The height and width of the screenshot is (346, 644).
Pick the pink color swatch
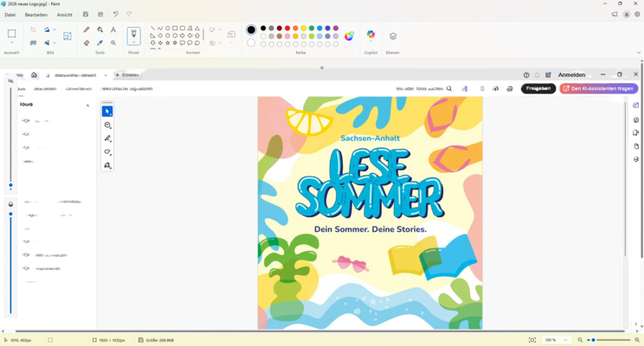[287, 36]
